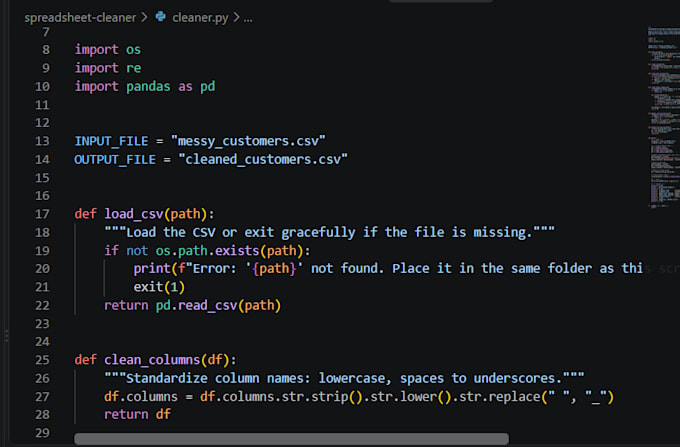Click the minimap code overview
Viewport: 680px width, 447px height.
tap(664, 117)
